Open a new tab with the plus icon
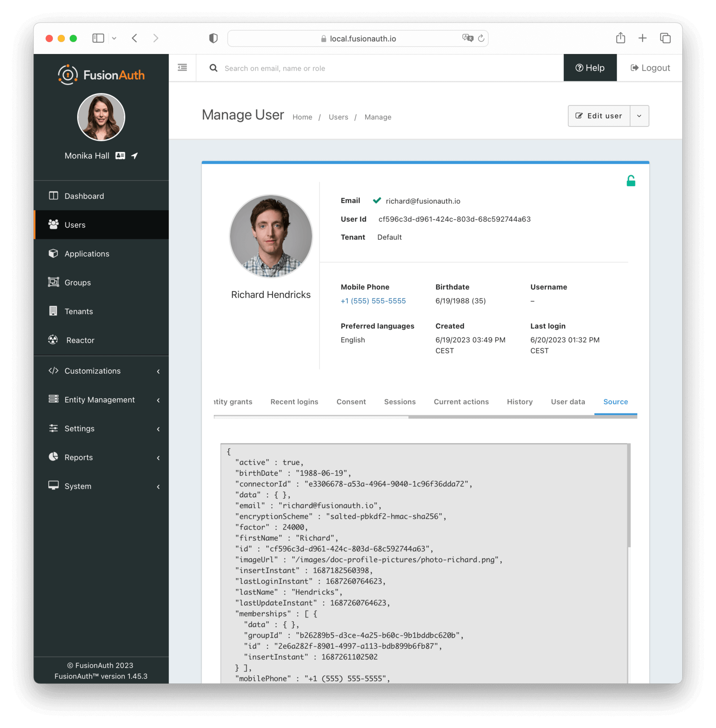Screen dimensions: 716x728 pyautogui.click(x=643, y=38)
